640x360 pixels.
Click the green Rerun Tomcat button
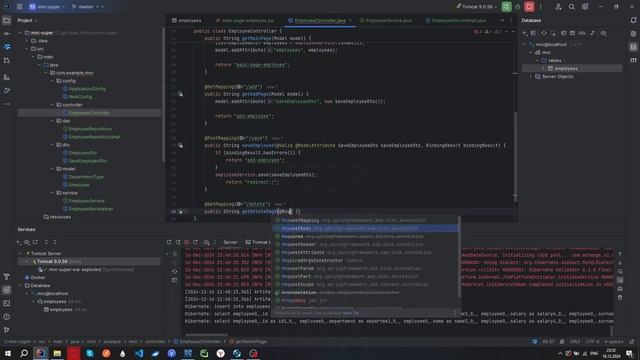pyautogui.click(x=506, y=7)
